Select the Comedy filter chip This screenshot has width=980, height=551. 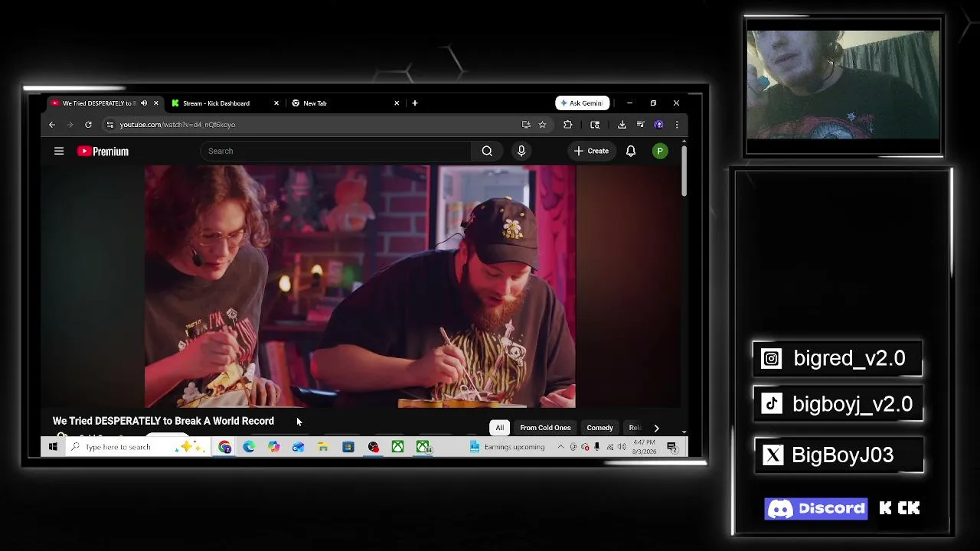point(599,428)
